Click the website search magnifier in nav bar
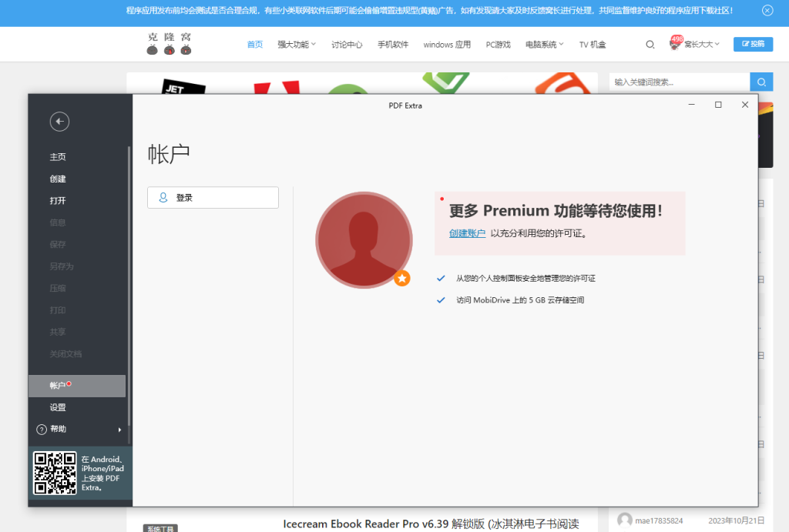The width and height of the screenshot is (789, 532). (x=650, y=45)
